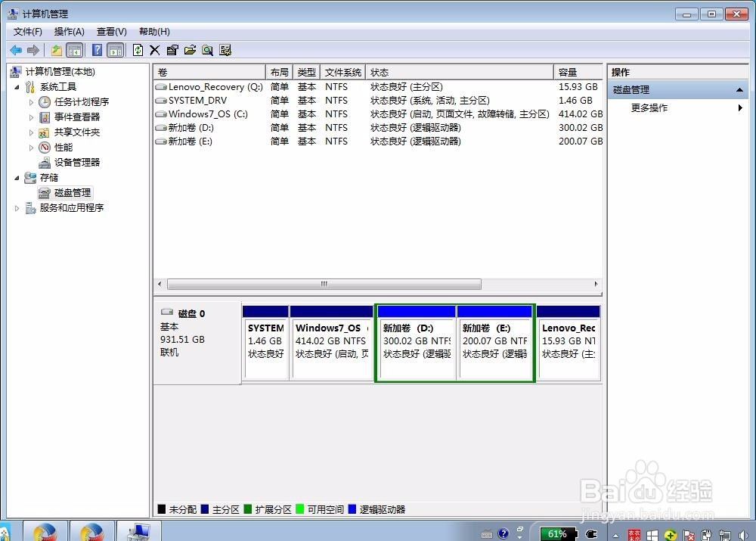Click the Forward arrow toolbar icon
The width and height of the screenshot is (756, 541).
[33, 50]
